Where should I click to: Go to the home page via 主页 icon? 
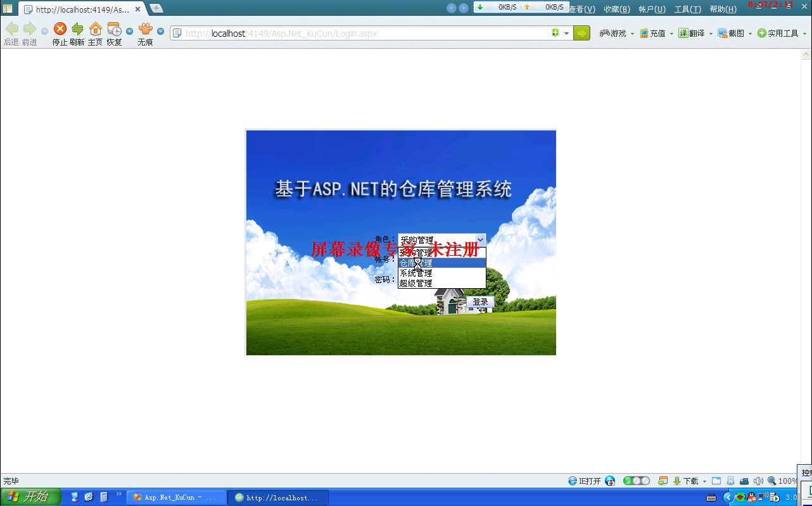coord(95,28)
